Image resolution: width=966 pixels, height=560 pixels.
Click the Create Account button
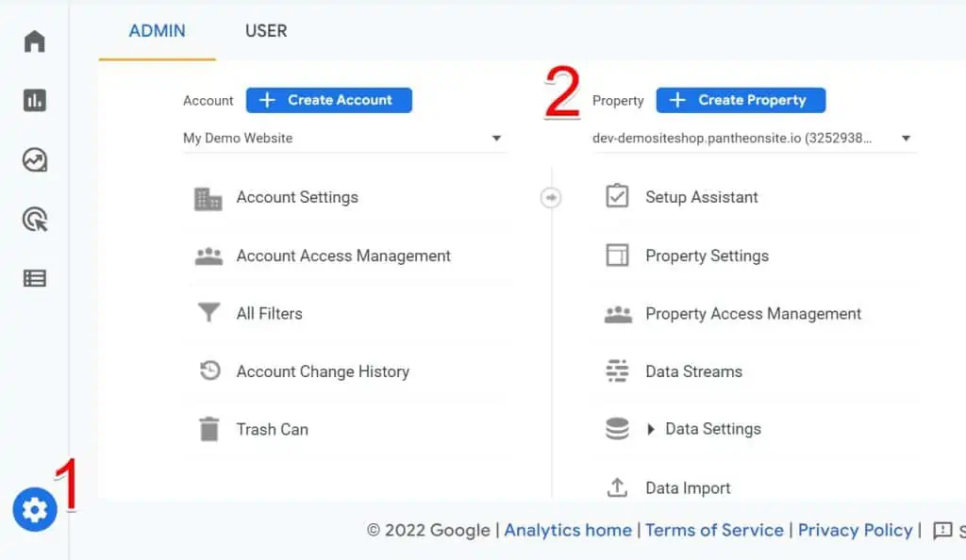[x=328, y=100]
